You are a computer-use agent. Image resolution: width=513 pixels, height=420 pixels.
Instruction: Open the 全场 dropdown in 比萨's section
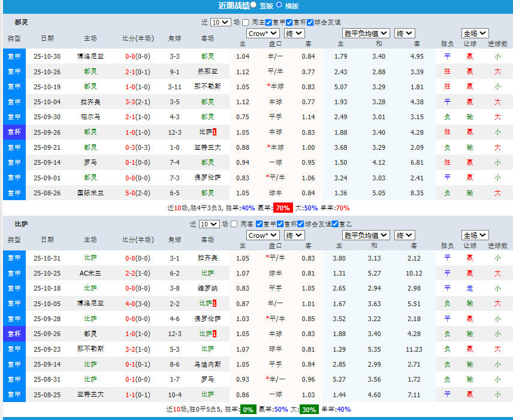point(475,235)
